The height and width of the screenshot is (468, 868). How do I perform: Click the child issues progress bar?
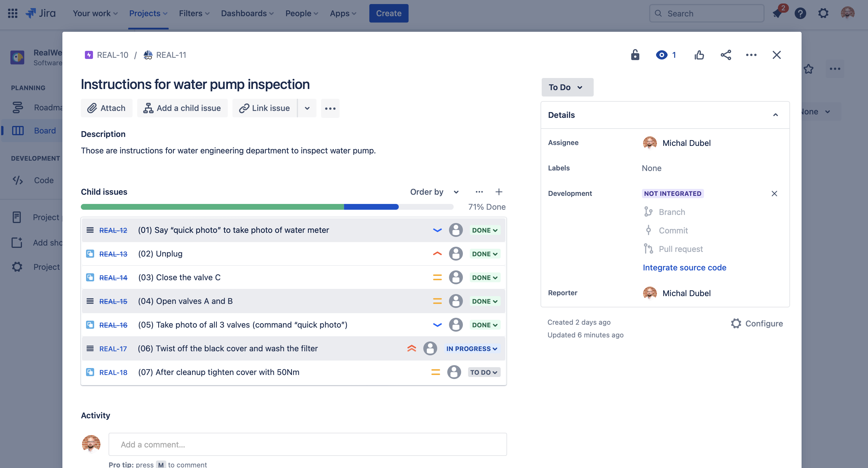coord(267,207)
